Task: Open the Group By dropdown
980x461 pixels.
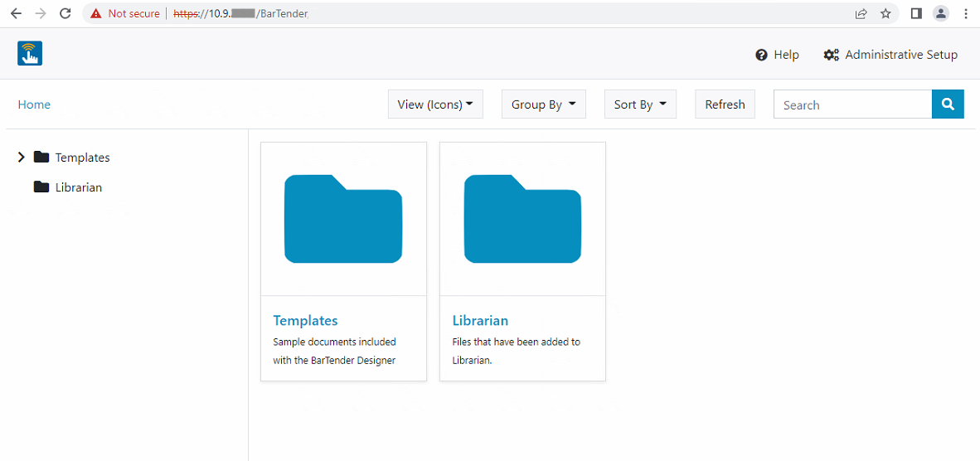Action: (x=543, y=104)
